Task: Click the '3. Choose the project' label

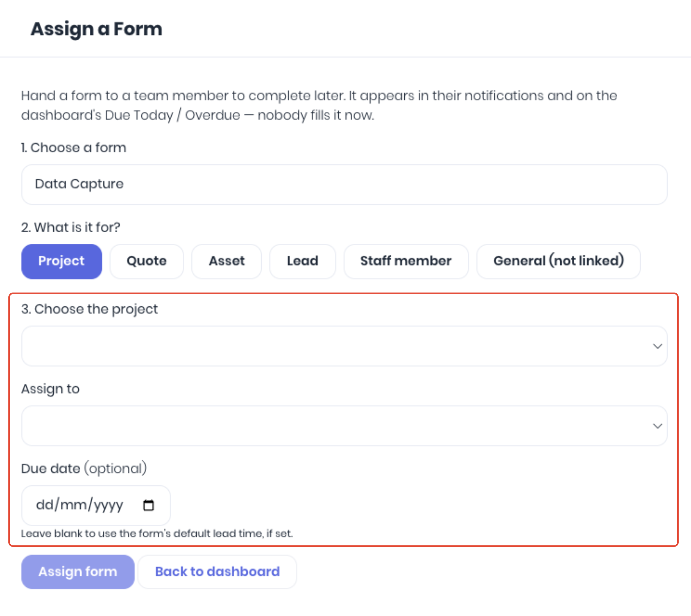Action: [x=89, y=309]
